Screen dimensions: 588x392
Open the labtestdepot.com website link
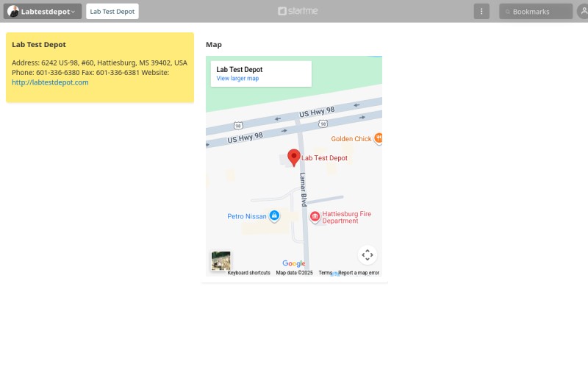pos(50,82)
